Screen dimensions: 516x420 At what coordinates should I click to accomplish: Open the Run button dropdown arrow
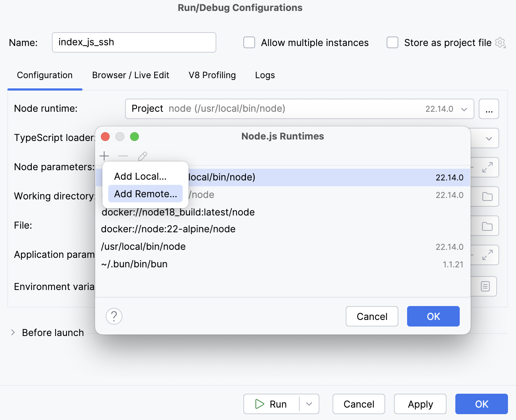coord(309,404)
